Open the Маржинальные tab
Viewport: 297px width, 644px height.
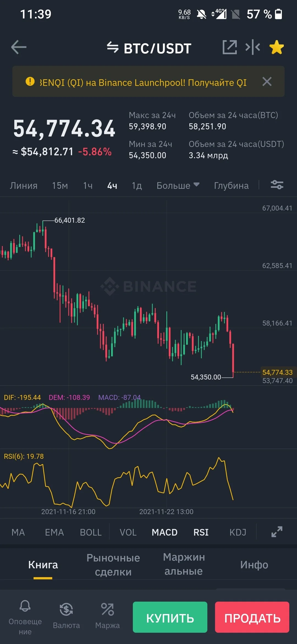184,564
